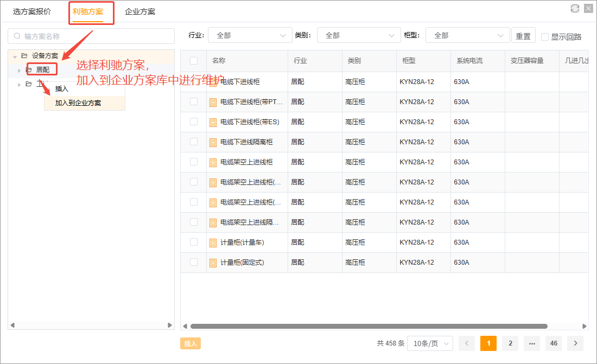Click the document icon of 计量柜(计量车) row
Viewport: 597px width, 364px height.
point(213,243)
